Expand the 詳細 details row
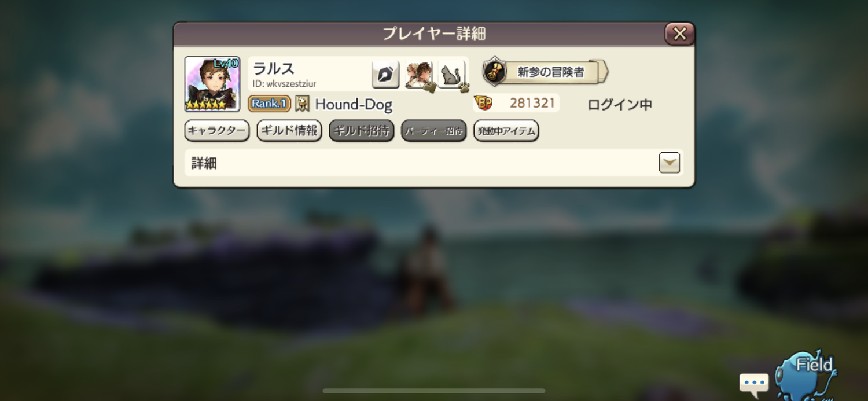 pyautogui.click(x=434, y=163)
